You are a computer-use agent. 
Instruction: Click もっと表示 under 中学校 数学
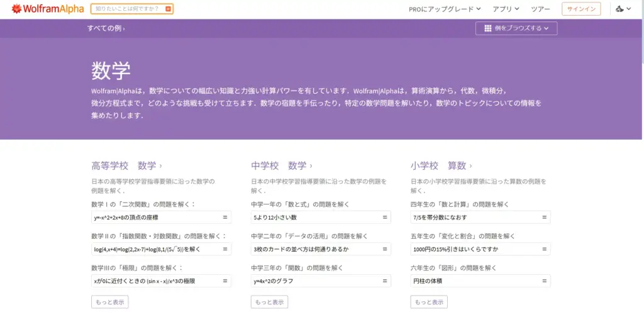269,302
